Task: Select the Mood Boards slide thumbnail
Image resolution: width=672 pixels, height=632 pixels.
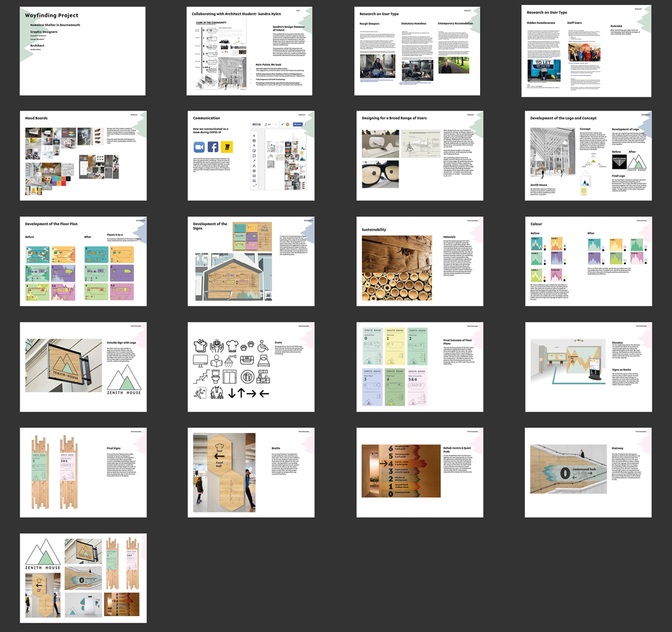Action: pyautogui.click(x=83, y=157)
